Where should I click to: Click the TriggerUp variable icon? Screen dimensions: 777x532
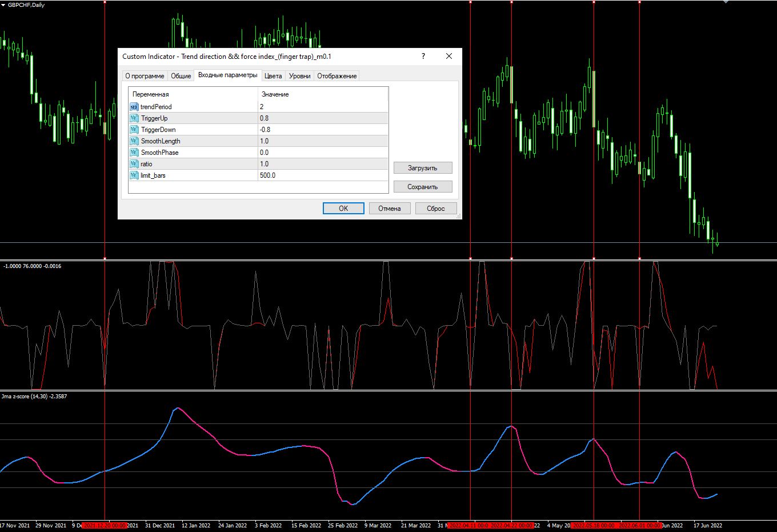pyautogui.click(x=134, y=118)
